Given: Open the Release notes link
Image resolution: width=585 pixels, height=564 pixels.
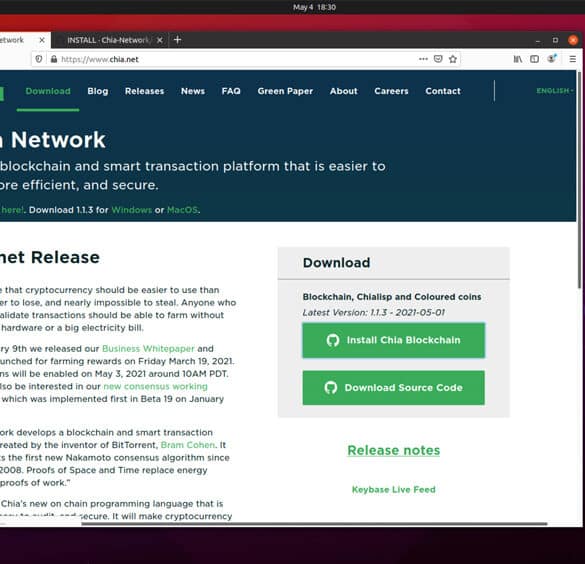Looking at the screenshot, I should pyautogui.click(x=394, y=450).
